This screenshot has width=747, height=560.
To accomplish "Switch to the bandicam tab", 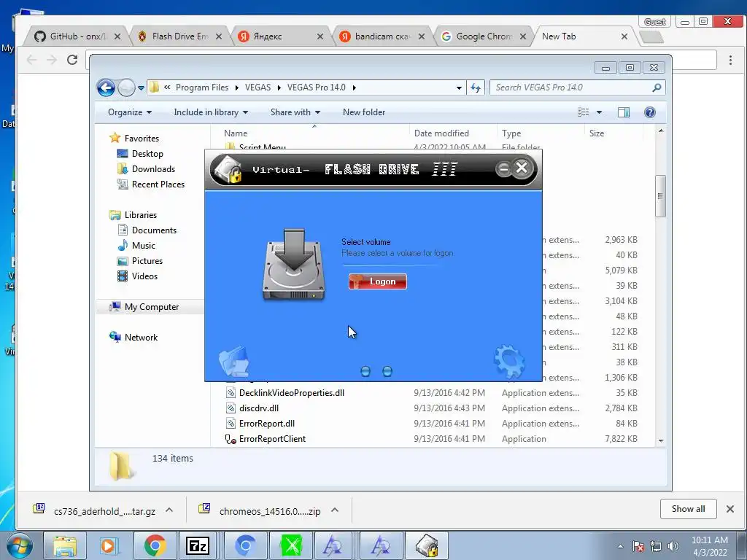I will (x=382, y=36).
